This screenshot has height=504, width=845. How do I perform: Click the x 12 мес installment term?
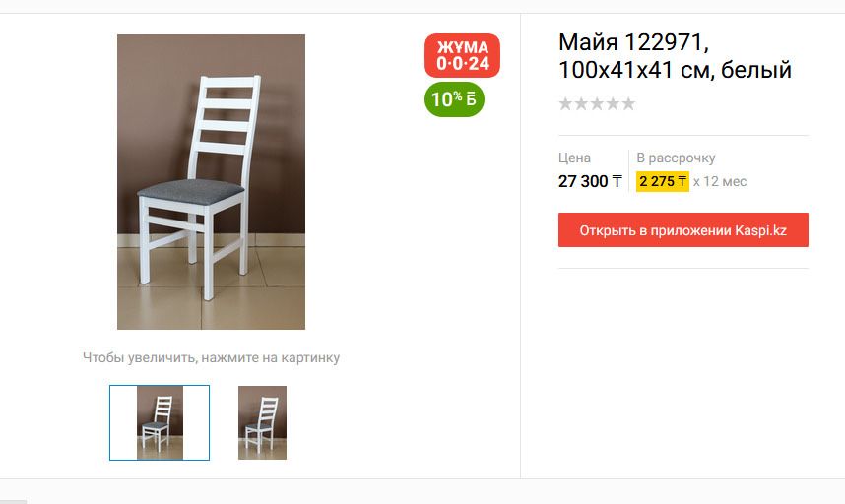720,181
